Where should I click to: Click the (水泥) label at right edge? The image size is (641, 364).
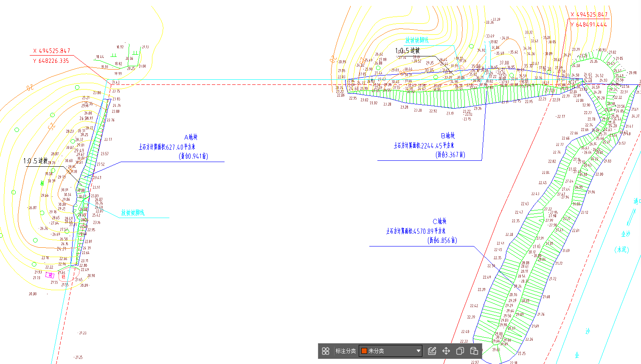622,250
